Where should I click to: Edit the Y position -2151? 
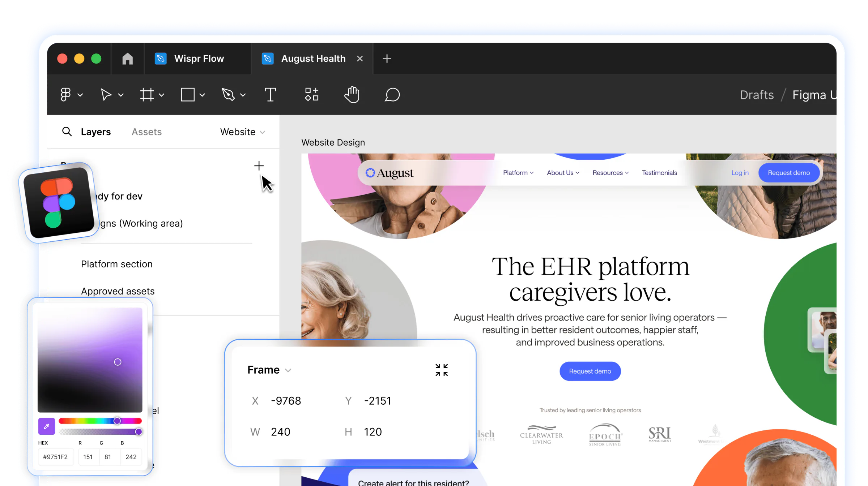coord(378,401)
